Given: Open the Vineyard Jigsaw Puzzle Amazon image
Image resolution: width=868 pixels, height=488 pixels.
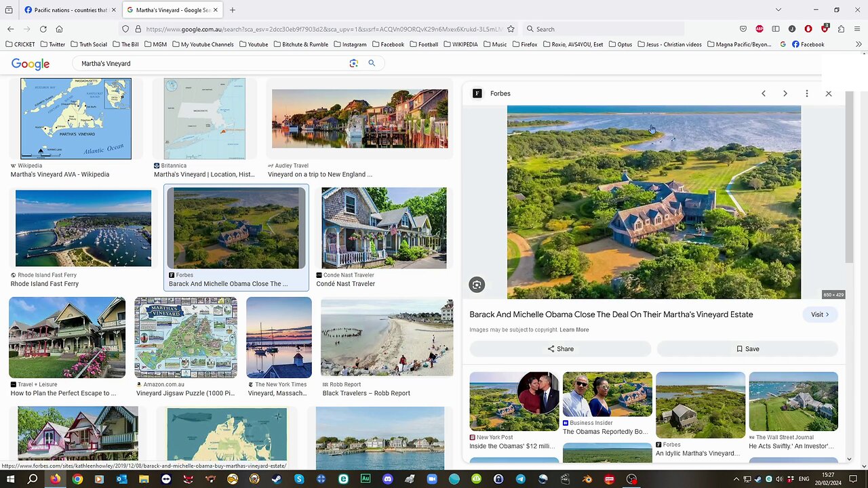Looking at the screenshot, I should pyautogui.click(x=186, y=338).
